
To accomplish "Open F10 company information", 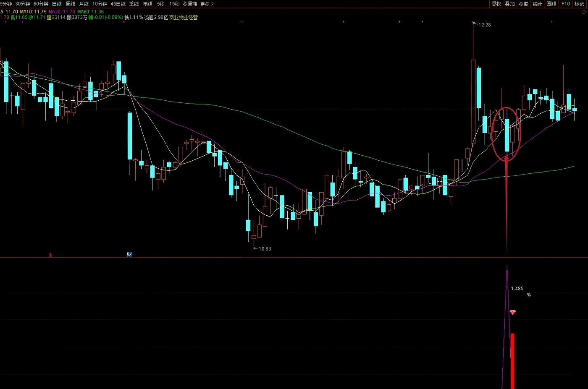I will click(565, 4).
